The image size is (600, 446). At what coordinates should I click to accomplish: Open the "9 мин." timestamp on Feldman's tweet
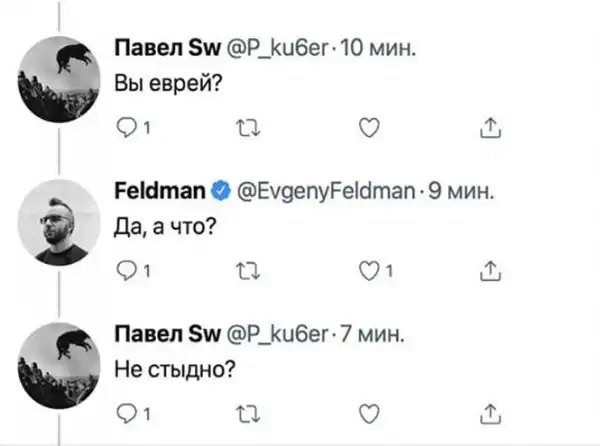point(461,190)
